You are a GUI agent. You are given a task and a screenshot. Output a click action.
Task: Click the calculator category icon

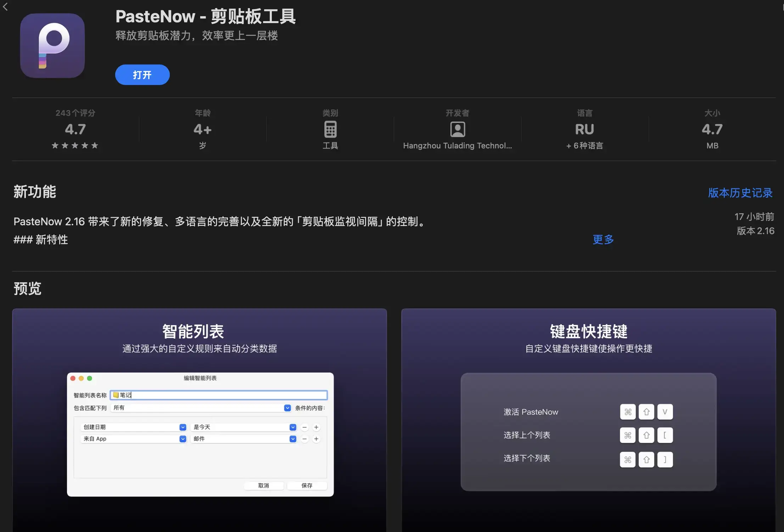(330, 129)
